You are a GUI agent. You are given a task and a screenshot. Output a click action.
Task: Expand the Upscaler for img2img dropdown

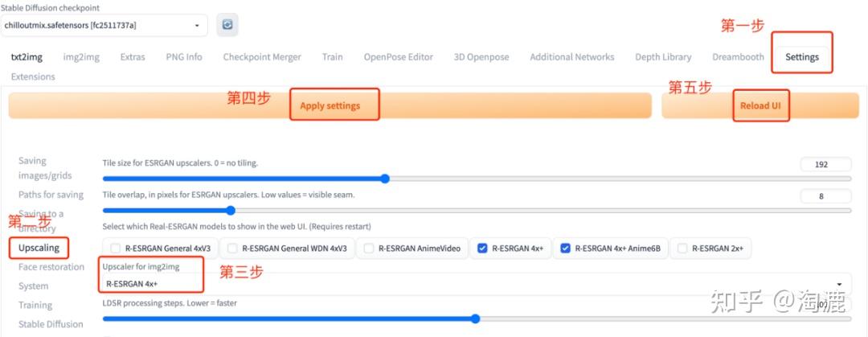[475, 283]
